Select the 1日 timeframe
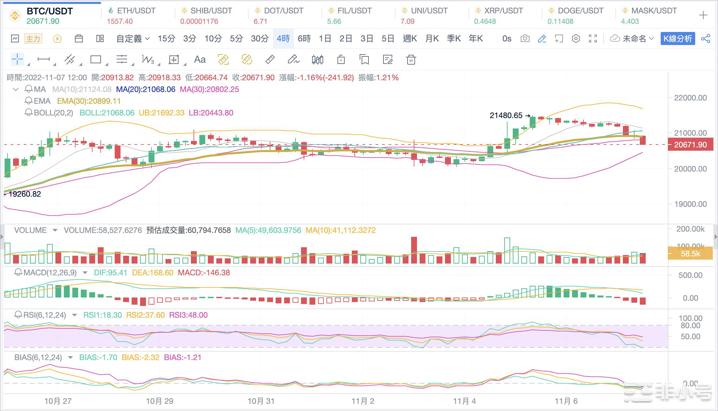The width and height of the screenshot is (718, 411). [324, 38]
